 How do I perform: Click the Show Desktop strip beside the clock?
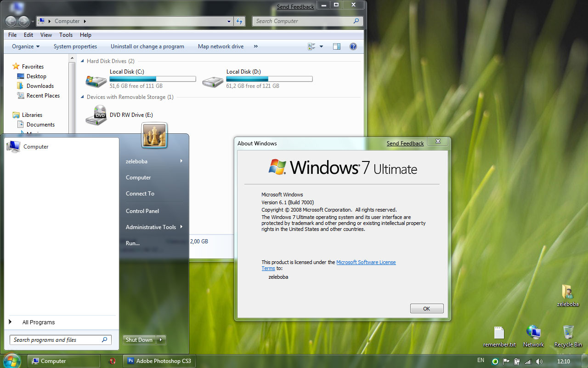click(x=585, y=361)
